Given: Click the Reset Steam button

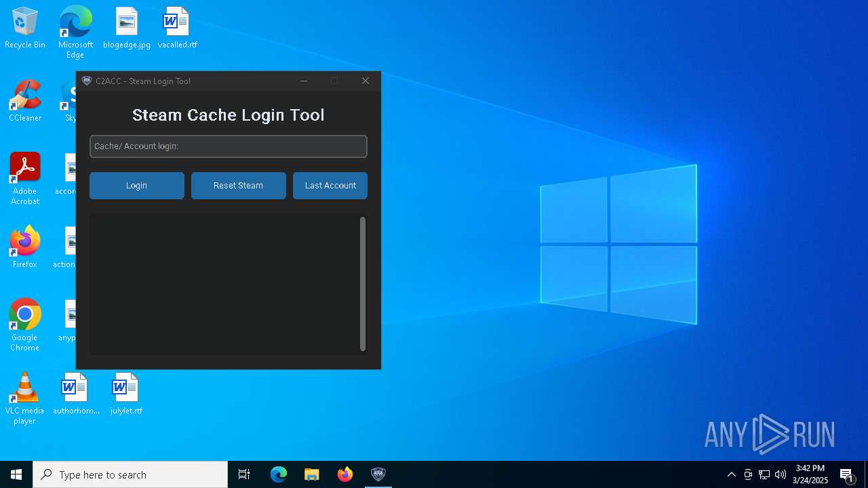Looking at the screenshot, I should (x=238, y=186).
